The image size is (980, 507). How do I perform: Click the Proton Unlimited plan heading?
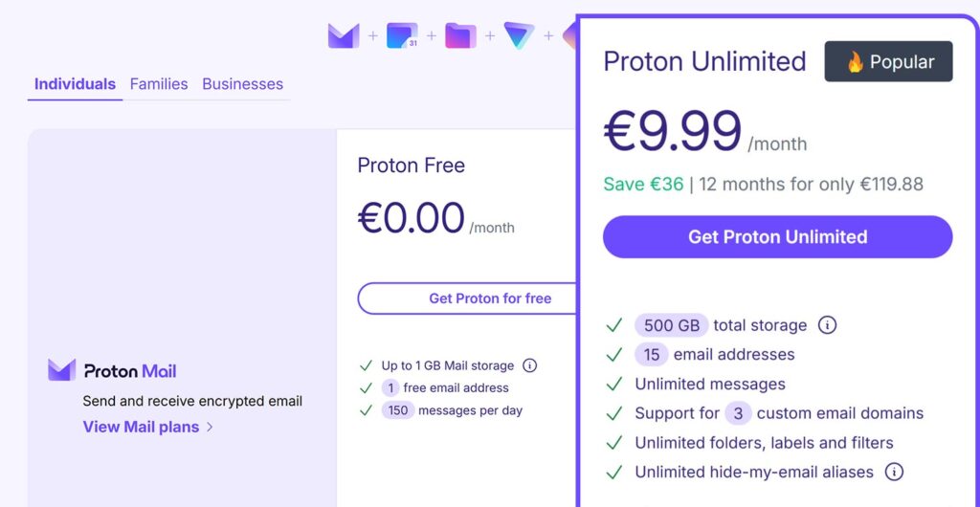point(704,61)
